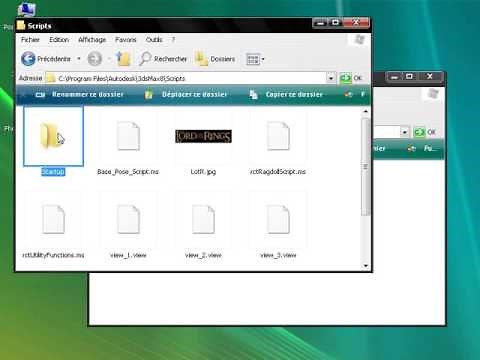The width and height of the screenshot is (480, 360).
Task: Select the rctUtilityFunctions.ms file icon
Action: point(53,219)
